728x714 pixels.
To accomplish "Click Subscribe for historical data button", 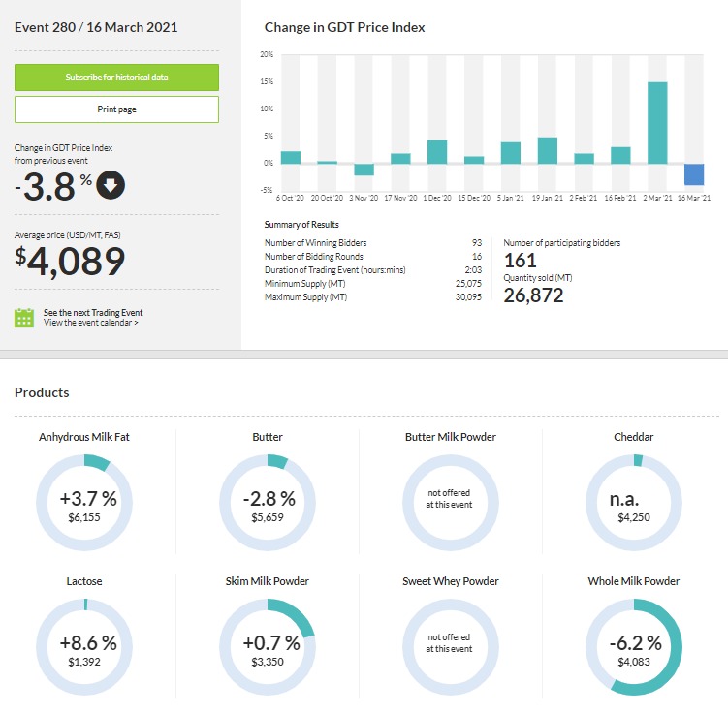I will tap(116, 77).
